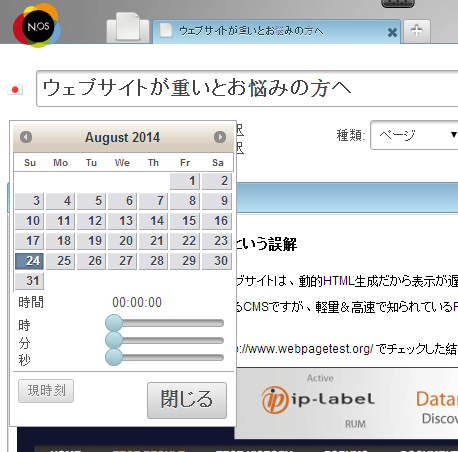The image size is (458, 452).
Task: Select August 24 in calendar
Action: [x=29, y=261]
